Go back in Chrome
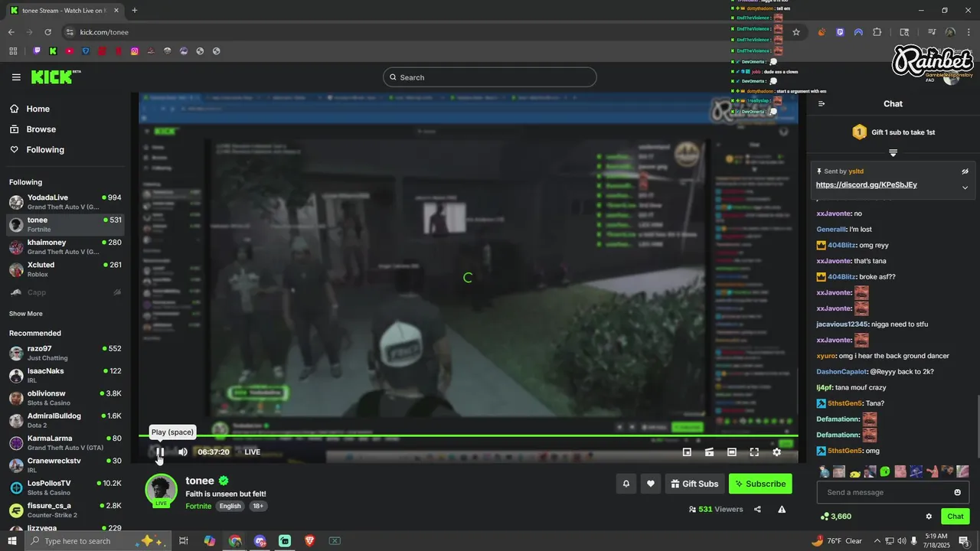Viewport: 980px width, 551px height. click(x=11, y=32)
